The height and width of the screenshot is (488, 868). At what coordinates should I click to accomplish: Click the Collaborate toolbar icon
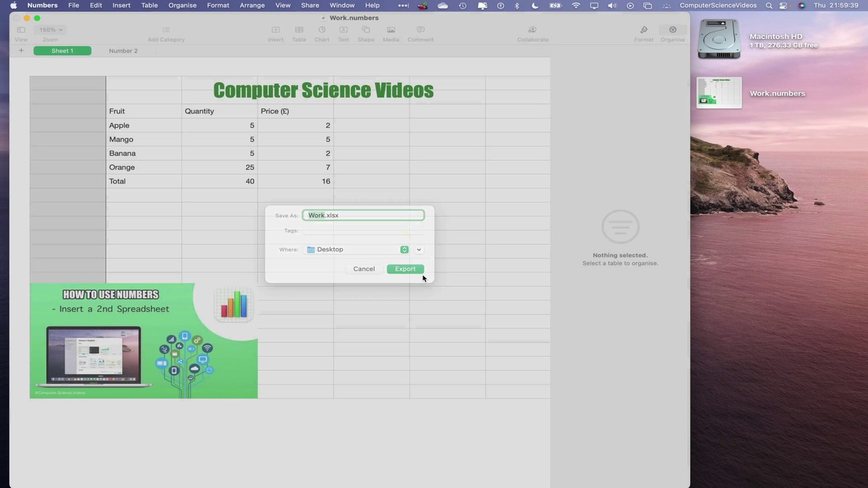[532, 30]
